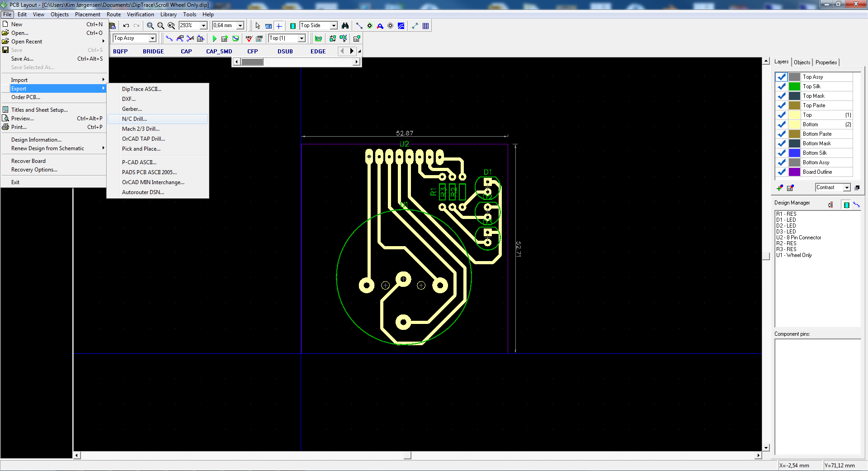This screenshot has width=868, height=471.
Task: Select the BRIDGE pattern library
Action: (x=153, y=52)
